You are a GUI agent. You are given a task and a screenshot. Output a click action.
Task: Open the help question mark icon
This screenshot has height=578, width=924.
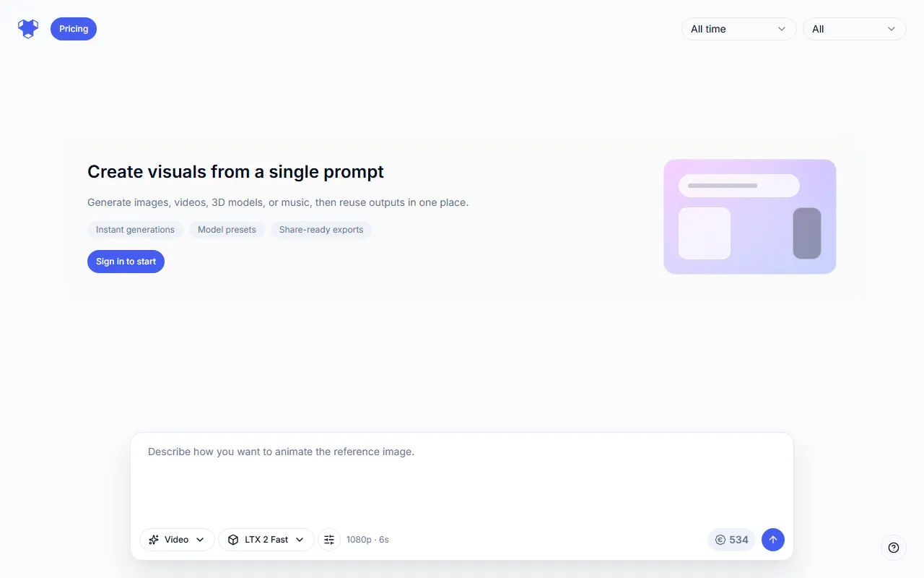click(x=894, y=548)
